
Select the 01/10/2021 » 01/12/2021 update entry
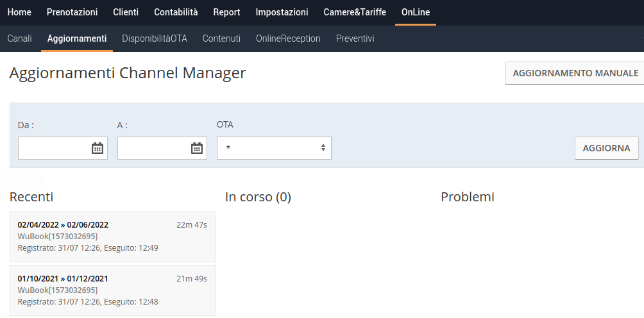pos(112,290)
